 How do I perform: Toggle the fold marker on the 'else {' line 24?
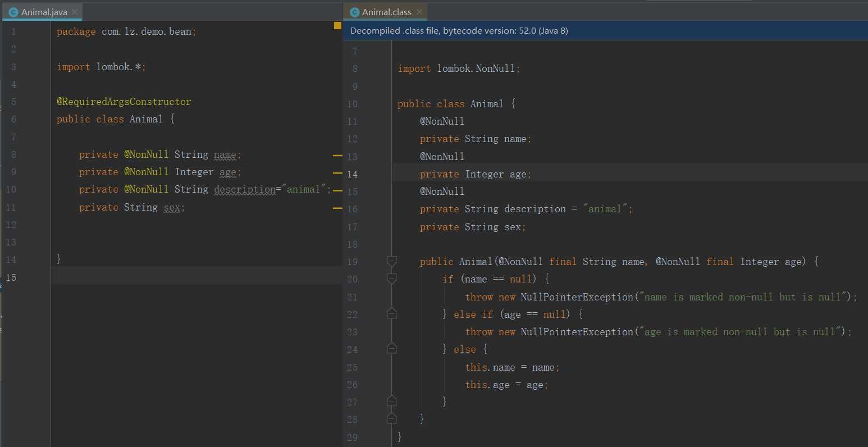coord(392,348)
